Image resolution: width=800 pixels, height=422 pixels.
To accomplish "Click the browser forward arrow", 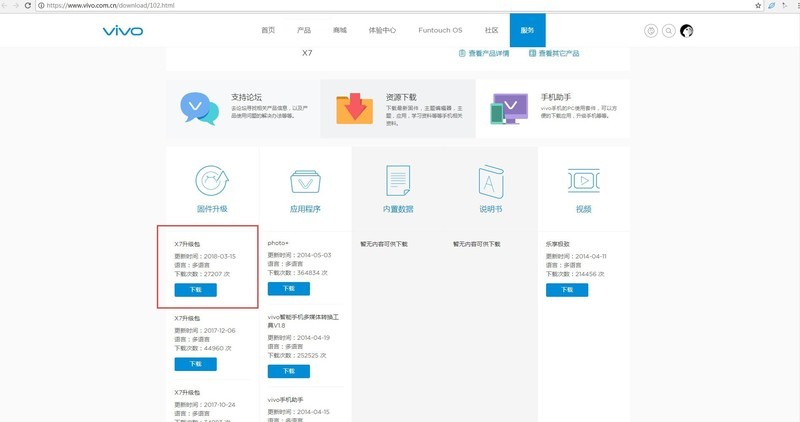I will [16, 5].
